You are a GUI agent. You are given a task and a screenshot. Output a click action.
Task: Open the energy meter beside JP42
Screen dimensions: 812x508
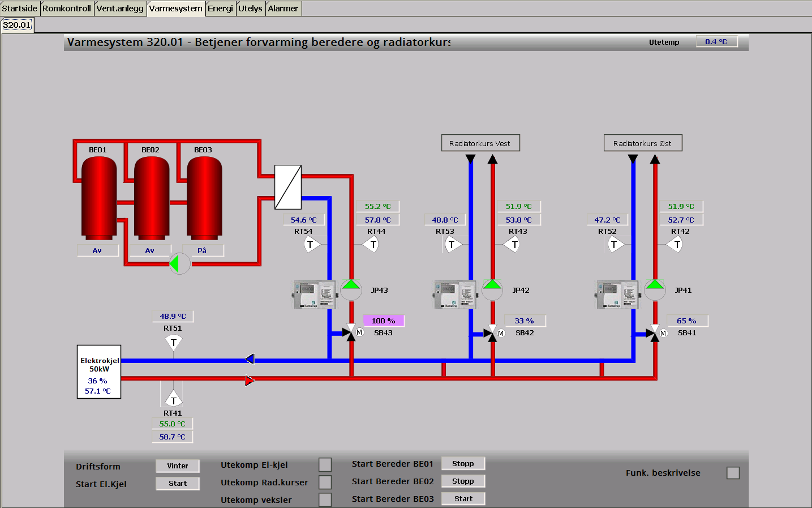455,294
